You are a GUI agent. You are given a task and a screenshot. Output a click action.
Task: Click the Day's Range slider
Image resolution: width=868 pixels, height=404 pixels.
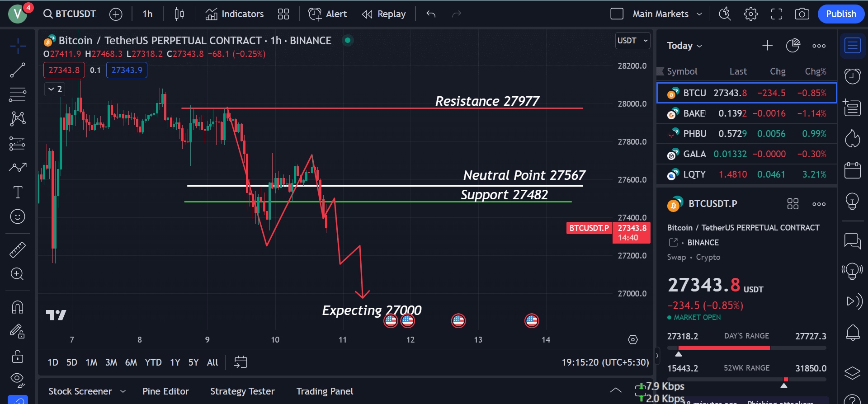coord(746,348)
